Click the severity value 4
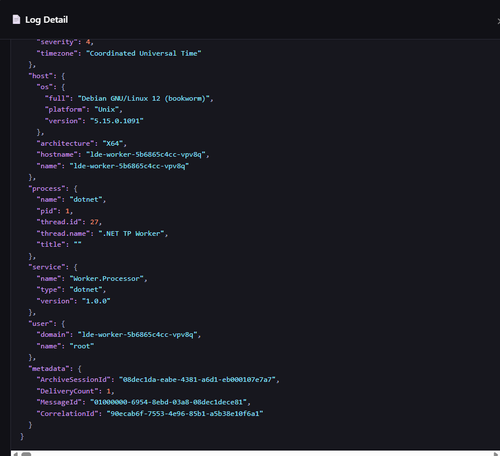Viewport: 500px width, 456px height. [88, 42]
